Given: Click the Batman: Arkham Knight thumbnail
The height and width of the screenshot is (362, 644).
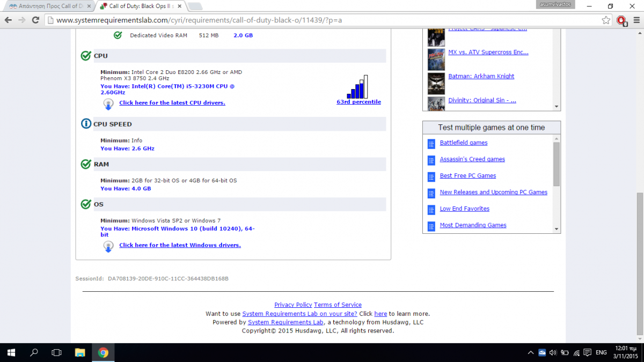Looking at the screenshot, I should pyautogui.click(x=436, y=84).
